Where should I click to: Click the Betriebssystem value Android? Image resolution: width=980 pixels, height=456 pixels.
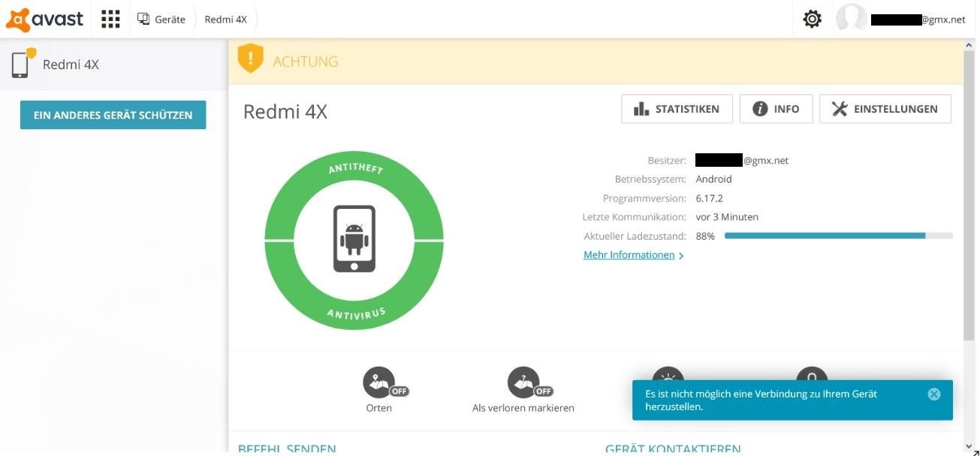pyautogui.click(x=713, y=180)
